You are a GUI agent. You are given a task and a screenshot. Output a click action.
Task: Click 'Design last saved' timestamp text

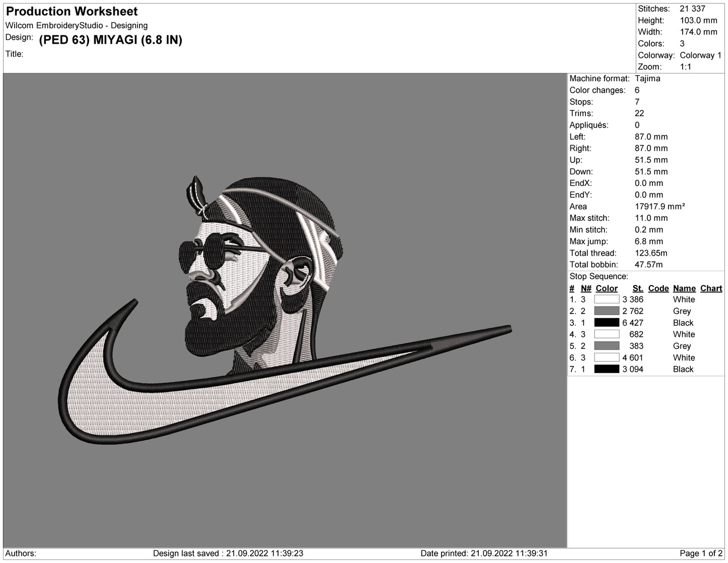(228, 553)
